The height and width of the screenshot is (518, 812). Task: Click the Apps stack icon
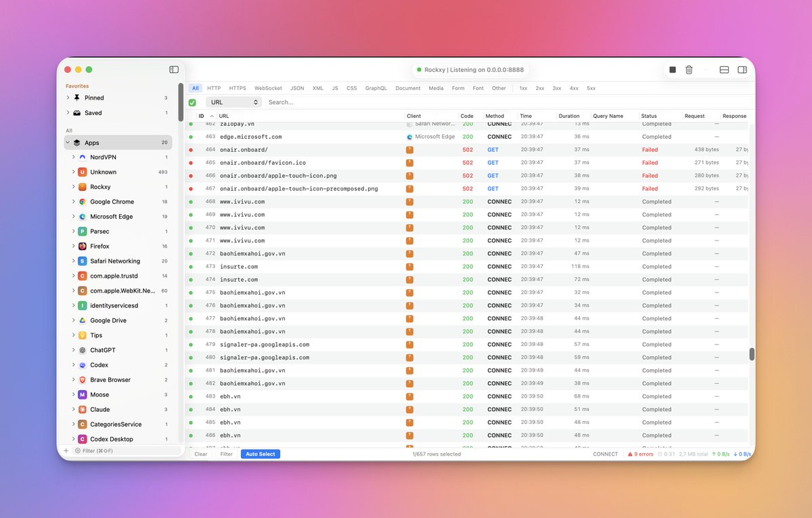click(77, 143)
